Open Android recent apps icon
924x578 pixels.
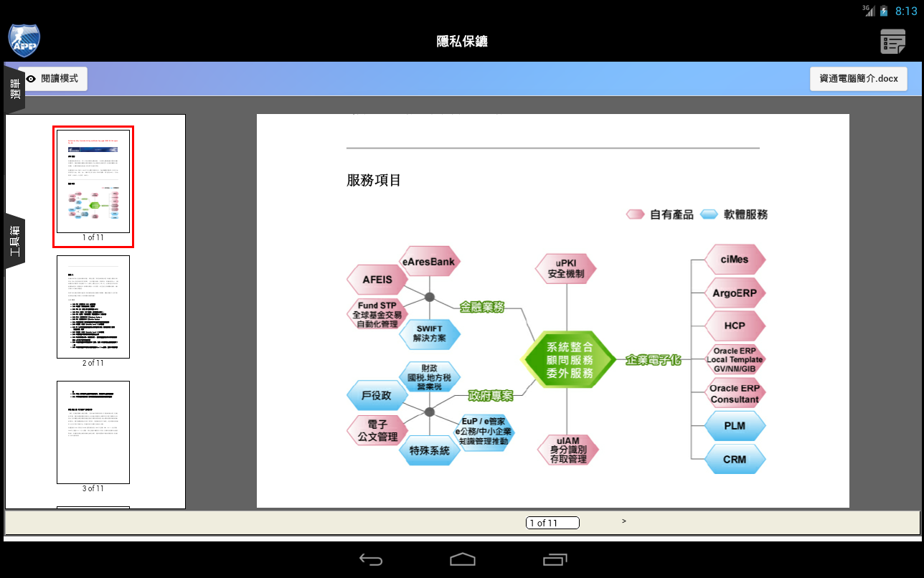coord(555,559)
